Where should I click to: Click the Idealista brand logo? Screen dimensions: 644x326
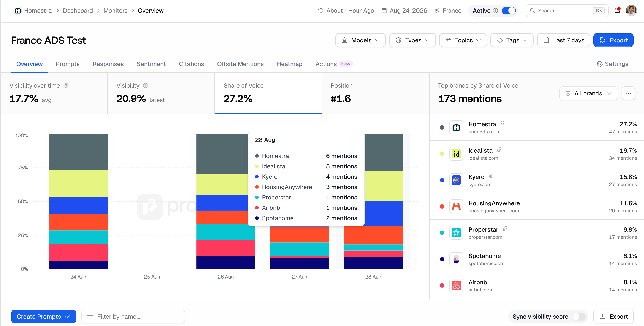coord(456,154)
